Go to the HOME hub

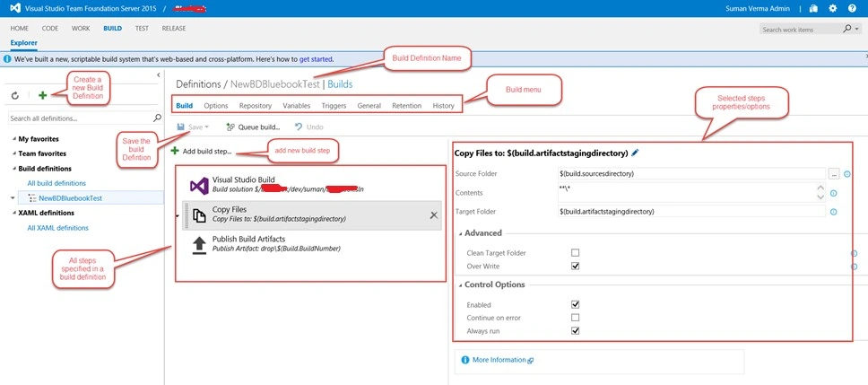[x=20, y=28]
